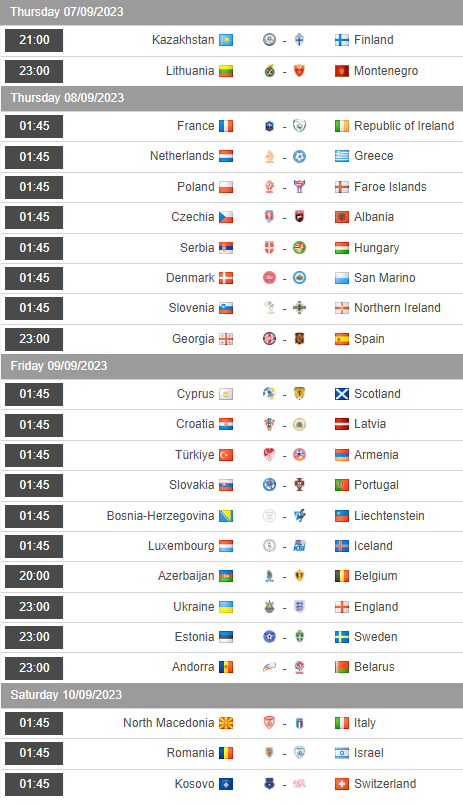The image size is (463, 805).
Task: Open the Republic of Ireland team link
Action: point(404,126)
